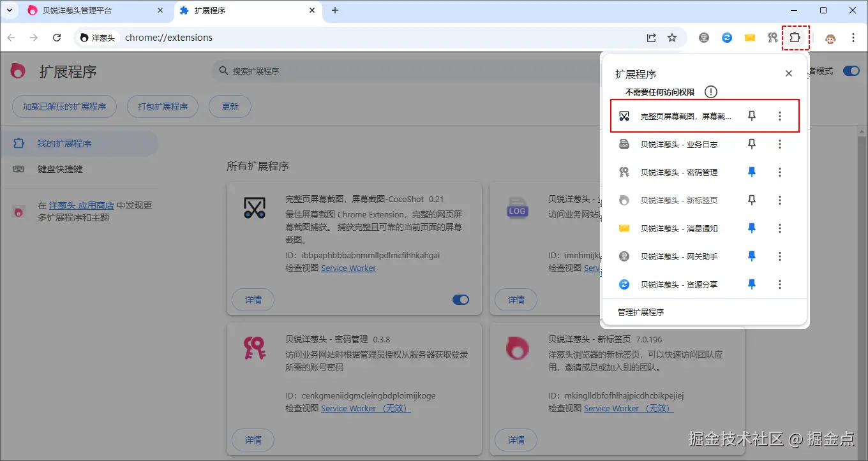Pin the 贝锐洋葱头 - 业务日志 extension

tap(751, 143)
